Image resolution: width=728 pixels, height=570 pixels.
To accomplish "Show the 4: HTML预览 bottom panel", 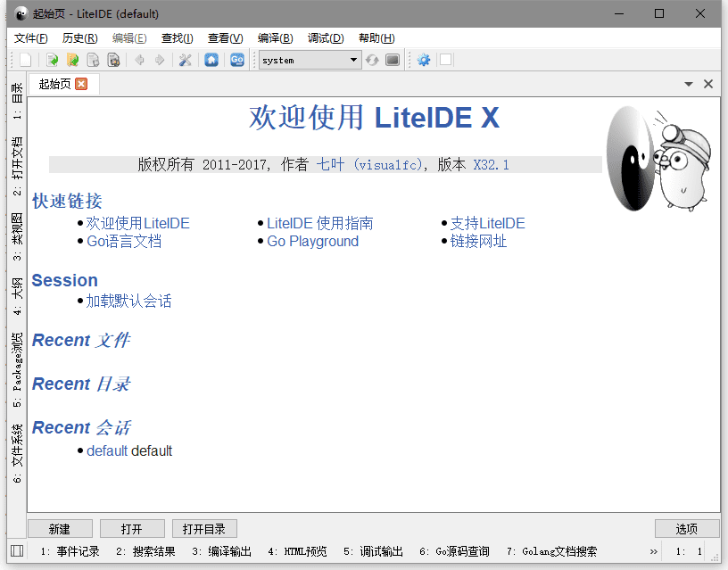I will tap(297, 551).
